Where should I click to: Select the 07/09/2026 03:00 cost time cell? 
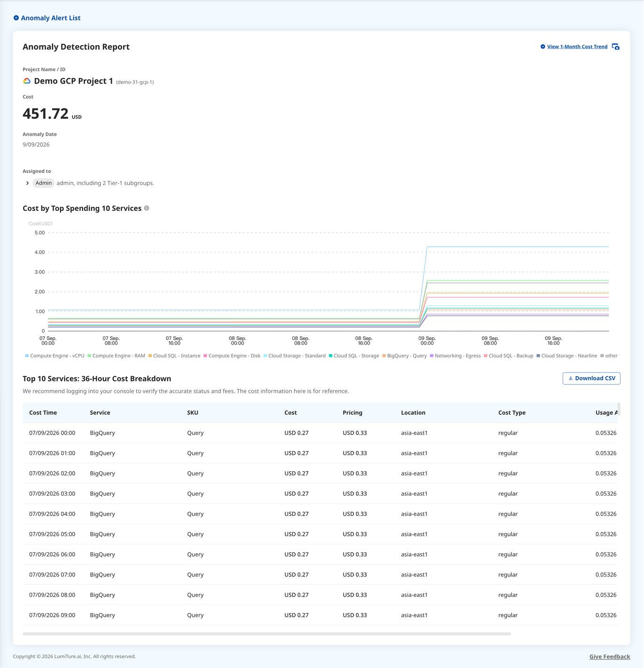[52, 493]
